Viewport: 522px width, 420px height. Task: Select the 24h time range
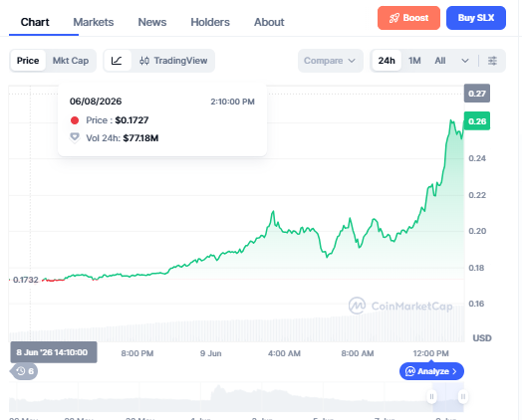[387, 61]
